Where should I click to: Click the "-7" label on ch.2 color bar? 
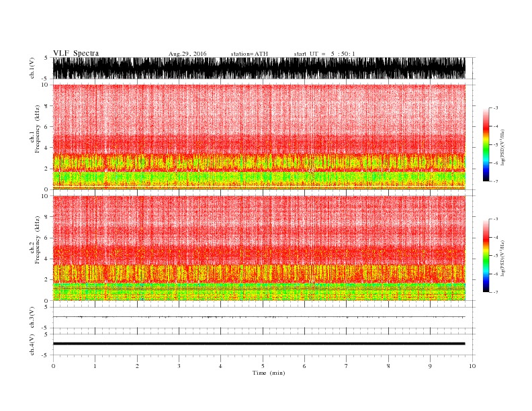point(495,292)
